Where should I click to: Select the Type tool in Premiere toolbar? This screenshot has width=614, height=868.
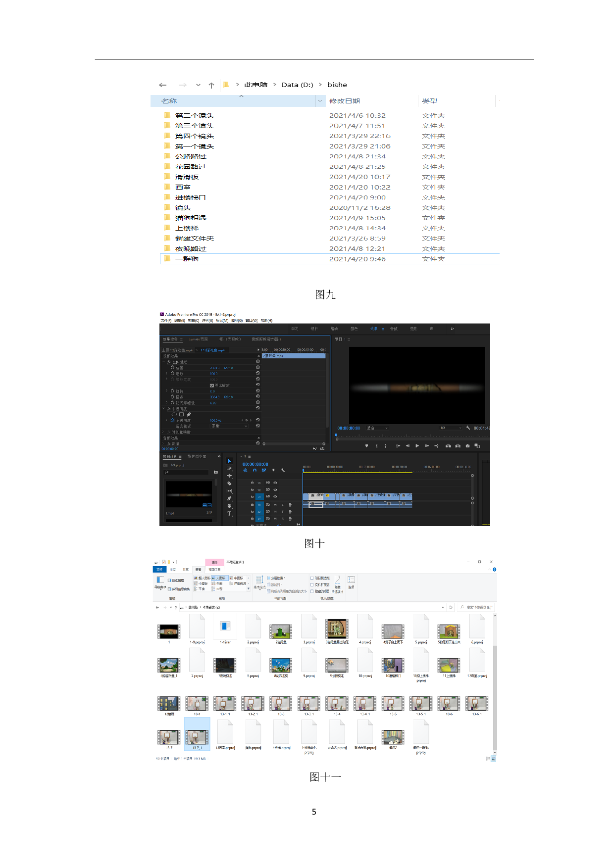click(229, 514)
